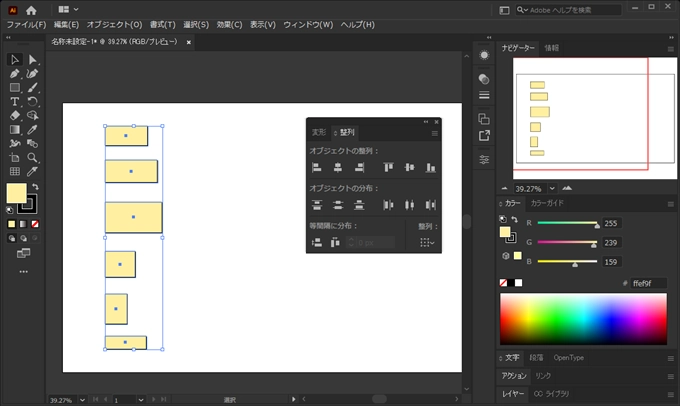Select the Paintbrush tool
This screenshot has width=680, height=406.
pyautogui.click(x=32, y=88)
